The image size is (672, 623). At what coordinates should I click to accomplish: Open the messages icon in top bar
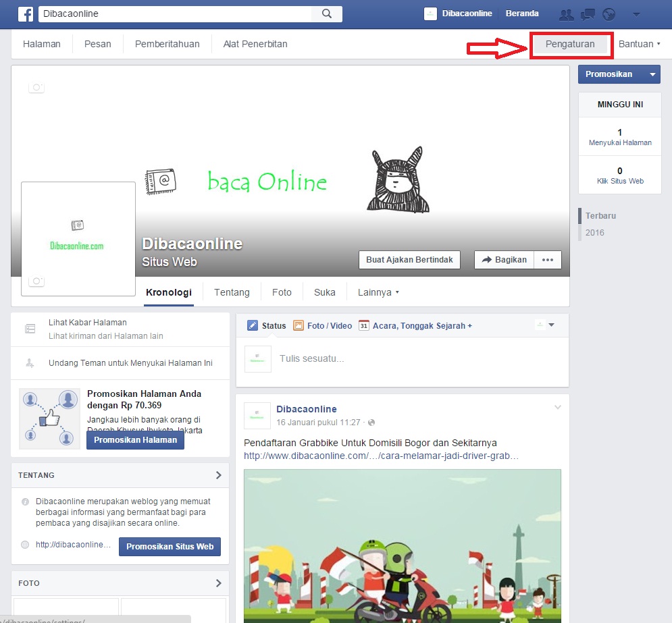pyautogui.click(x=588, y=15)
